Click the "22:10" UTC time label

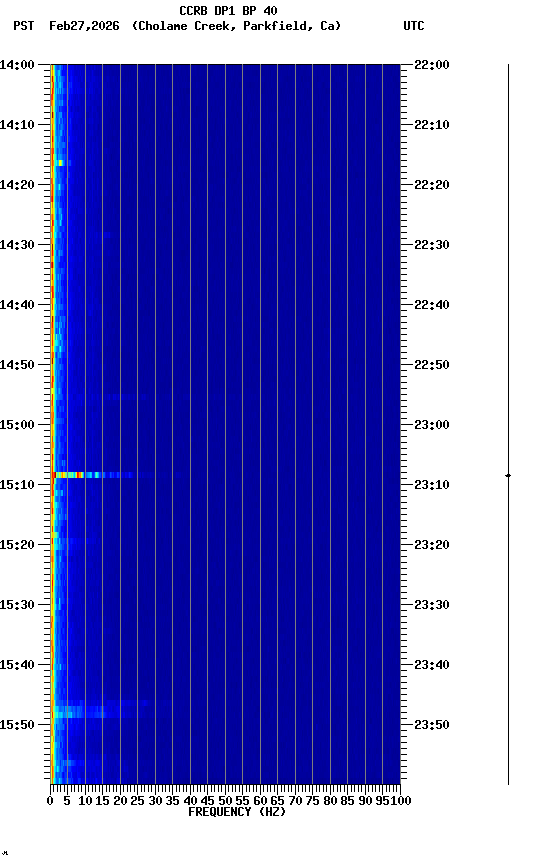pos(432,125)
